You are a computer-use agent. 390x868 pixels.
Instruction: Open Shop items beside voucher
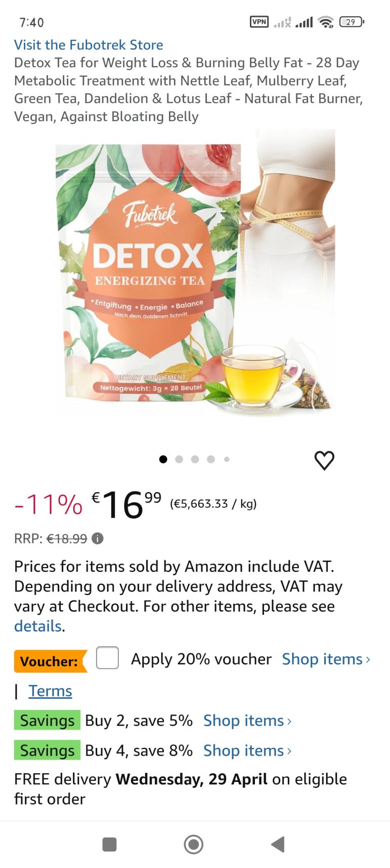pos(326,659)
